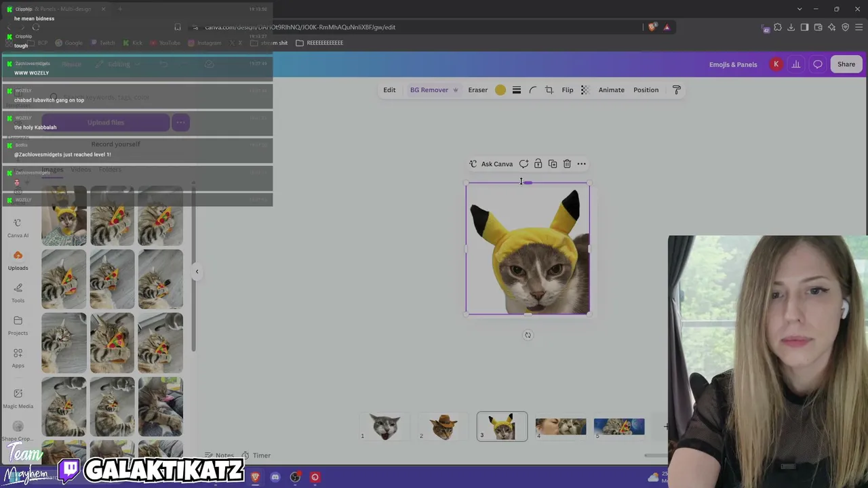
Task: Open the stream shit bookmarks folder
Action: pyautogui.click(x=269, y=43)
